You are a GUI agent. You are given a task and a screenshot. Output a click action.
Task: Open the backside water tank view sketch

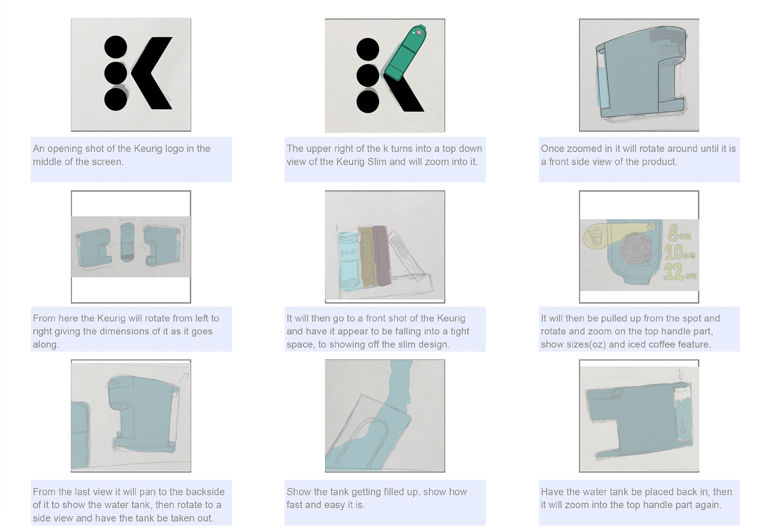tap(131, 416)
